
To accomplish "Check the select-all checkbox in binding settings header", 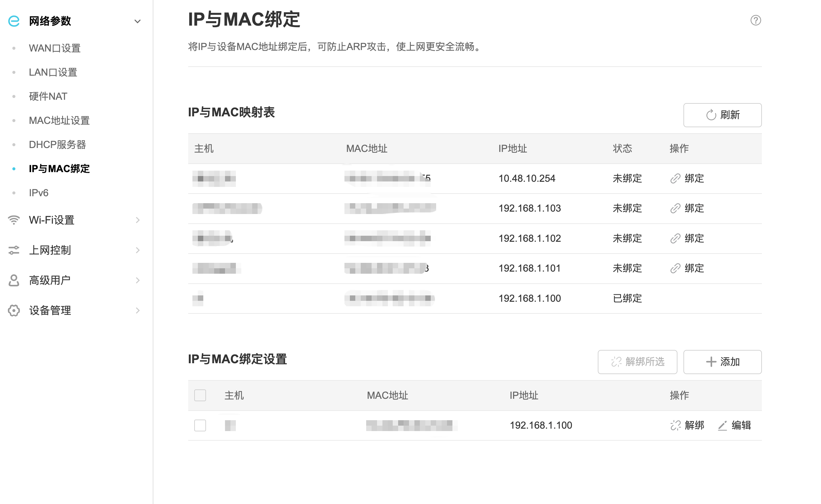I will pos(200,395).
